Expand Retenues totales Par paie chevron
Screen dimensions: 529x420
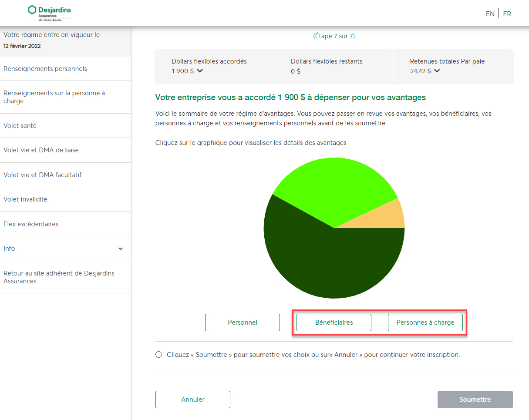(437, 71)
